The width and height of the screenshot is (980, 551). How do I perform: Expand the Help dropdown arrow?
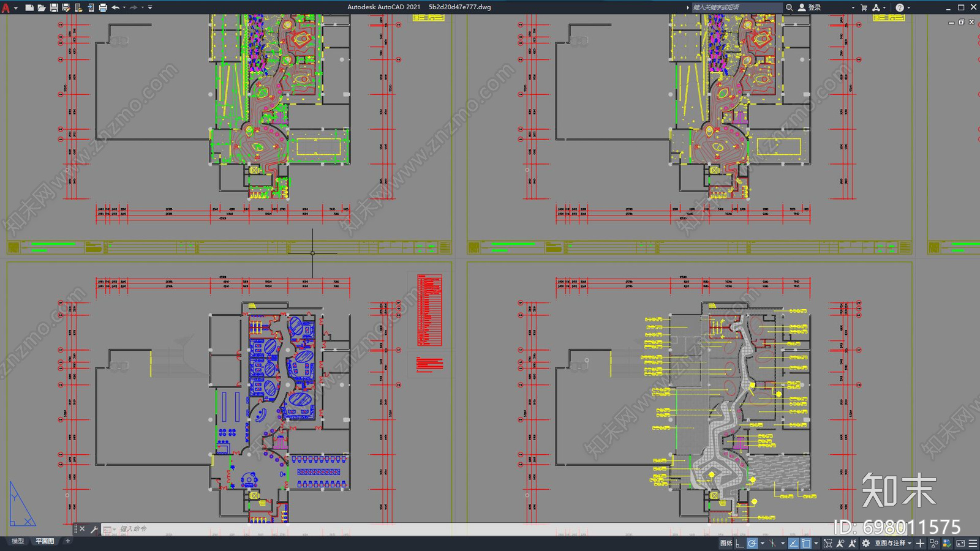pos(908,7)
